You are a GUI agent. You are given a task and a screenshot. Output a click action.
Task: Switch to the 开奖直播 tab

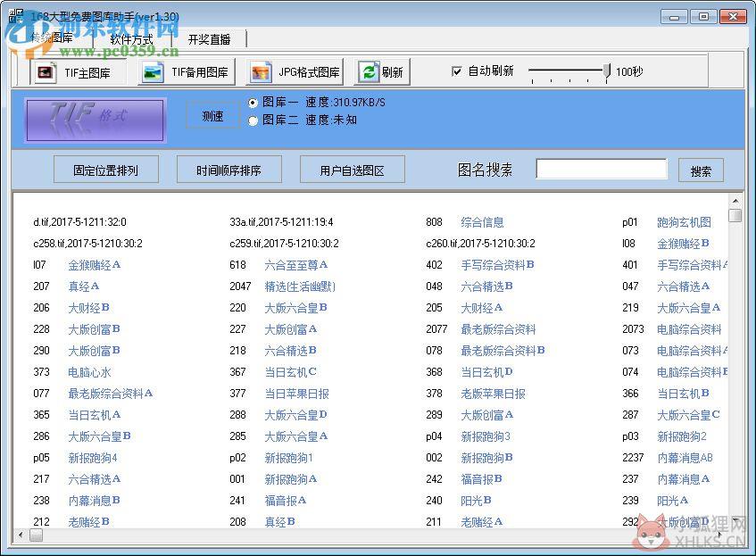[x=209, y=39]
